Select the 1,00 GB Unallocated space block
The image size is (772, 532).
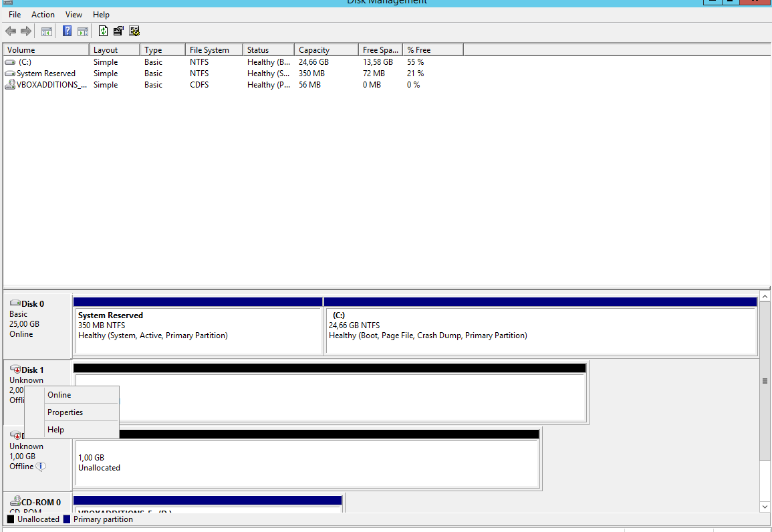pyautogui.click(x=307, y=462)
